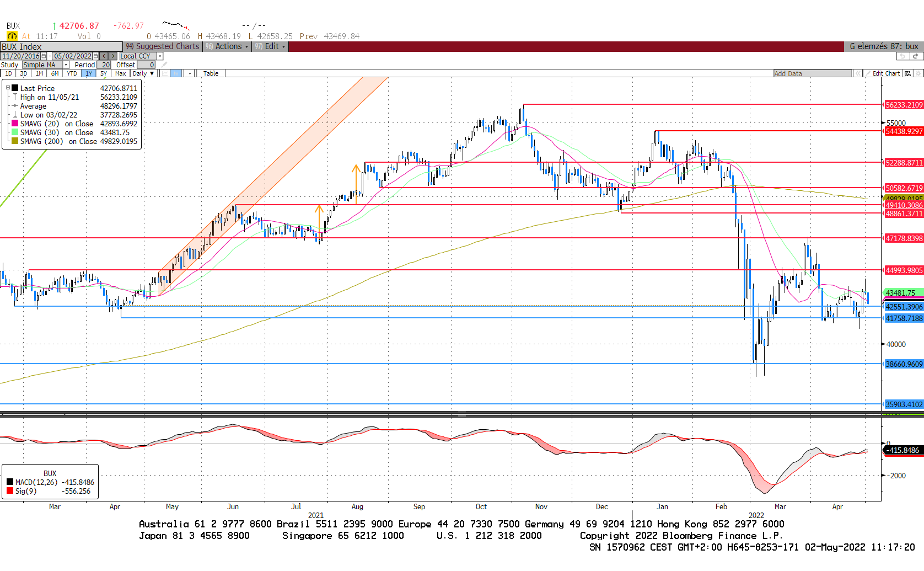Open chart settings gear icon
The height and width of the screenshot is (571, 924).
918,73
